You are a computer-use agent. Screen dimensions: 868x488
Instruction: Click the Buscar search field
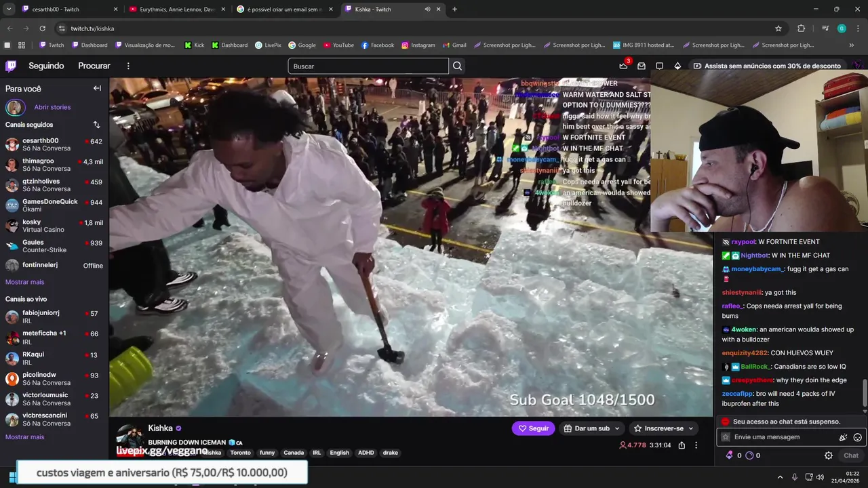pos(368,66)
